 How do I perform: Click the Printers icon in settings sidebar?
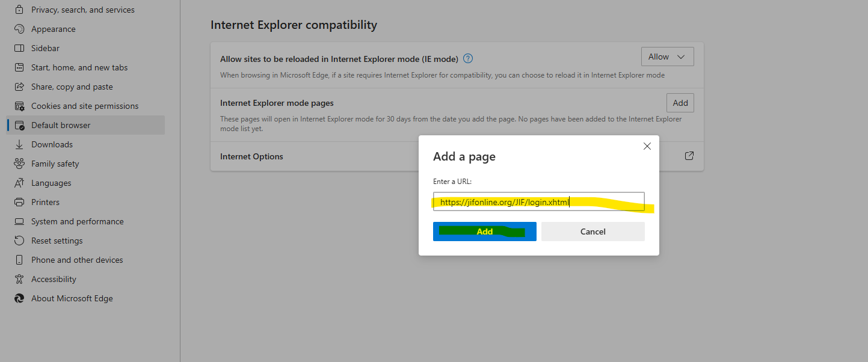19,202
